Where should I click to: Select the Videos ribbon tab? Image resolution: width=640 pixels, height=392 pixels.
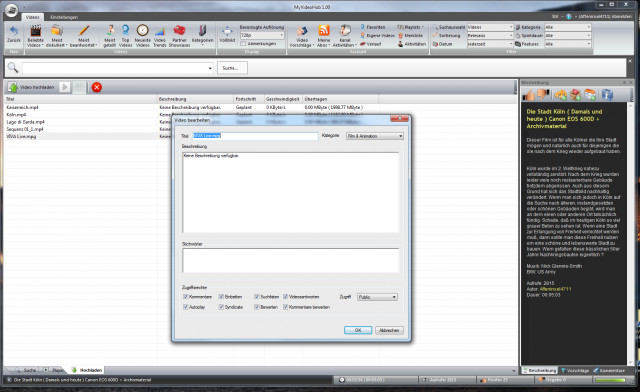tap(32, 17)
